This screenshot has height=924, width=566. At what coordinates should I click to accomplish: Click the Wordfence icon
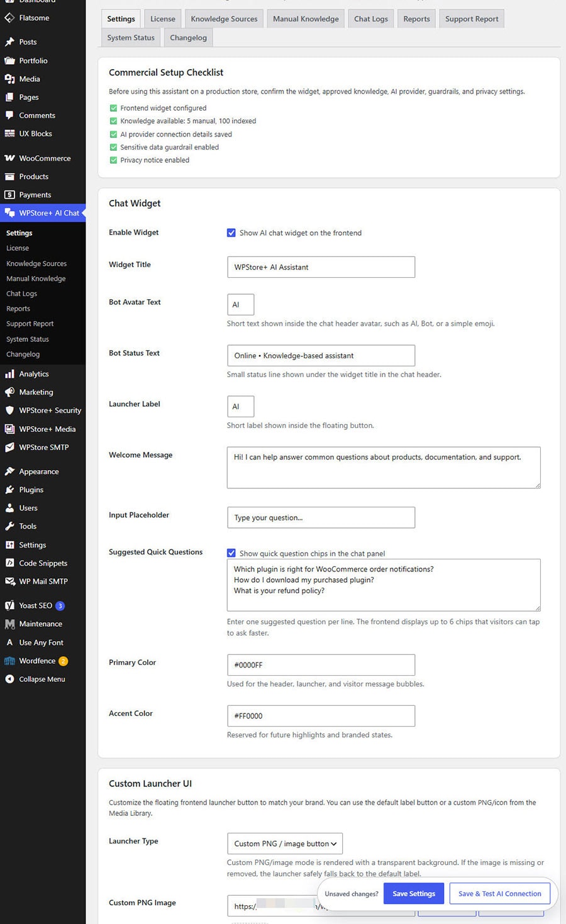(x=9, y=661)
